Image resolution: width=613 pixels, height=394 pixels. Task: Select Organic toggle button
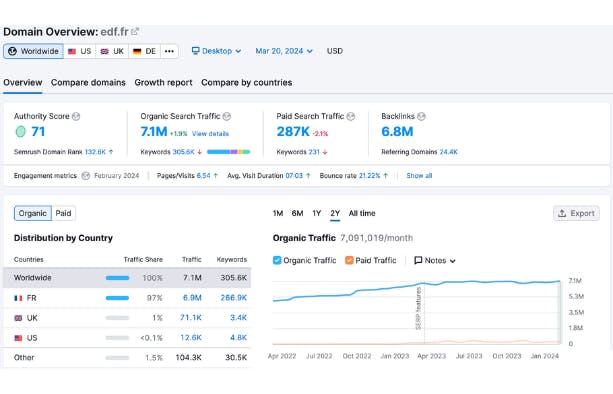[33, 213]
